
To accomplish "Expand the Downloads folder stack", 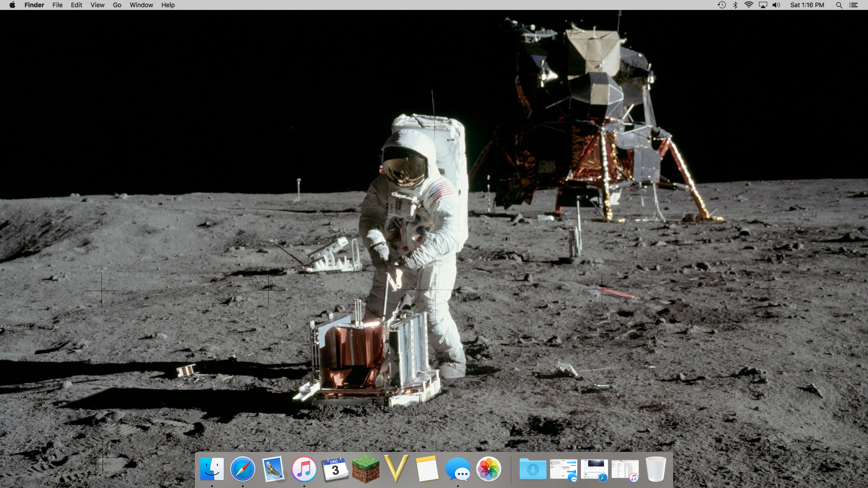I will [x=533, y=469].
